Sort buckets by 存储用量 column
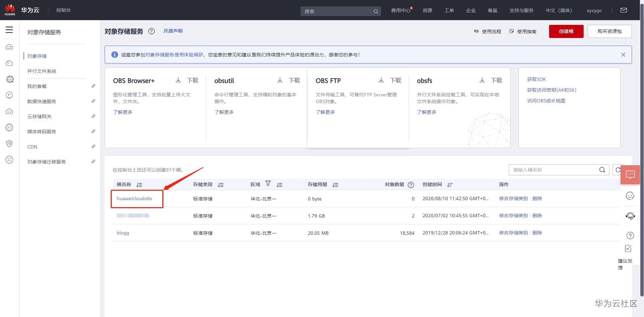The image size is (644, 317). tap(335, 185)
